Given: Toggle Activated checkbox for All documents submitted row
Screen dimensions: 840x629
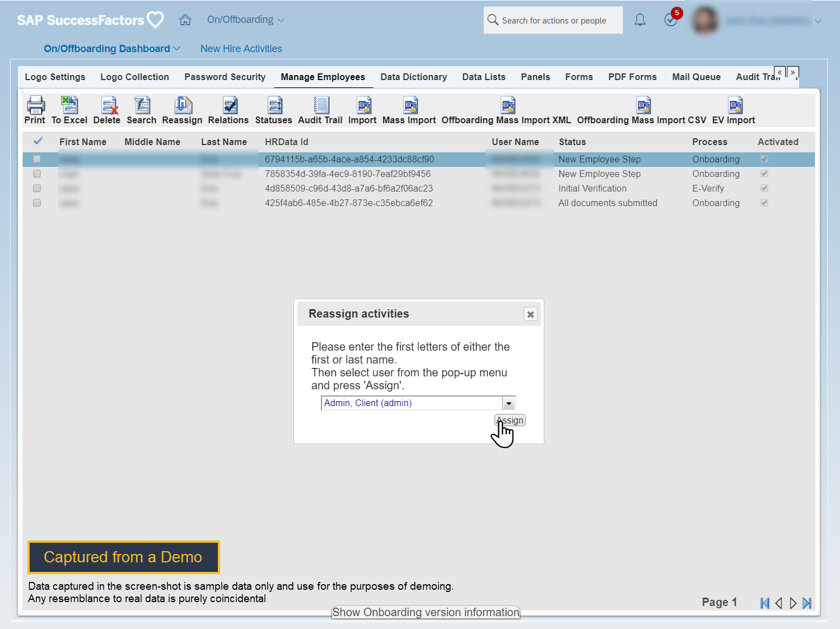Looking at the screenshot, I should click(x=764, y=203).
